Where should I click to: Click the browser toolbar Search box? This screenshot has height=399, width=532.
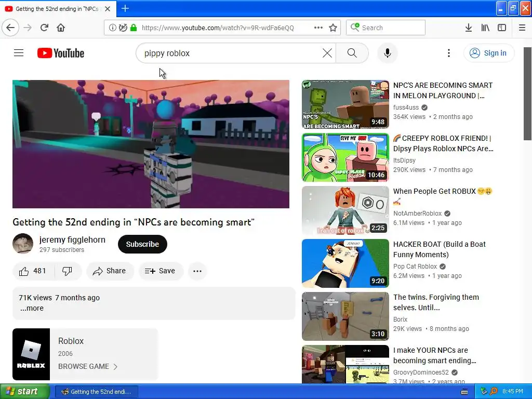(x=386, y=28)
